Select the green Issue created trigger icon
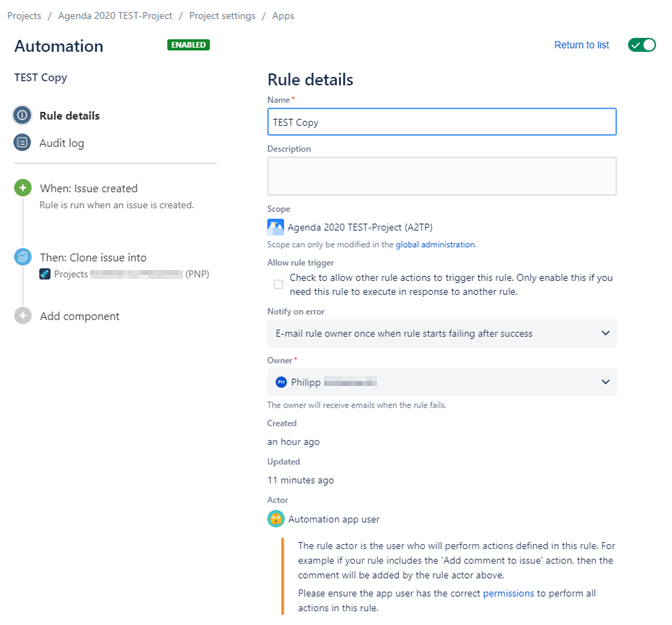The height and width of the screenshot is (625, 672). [23, 188]
